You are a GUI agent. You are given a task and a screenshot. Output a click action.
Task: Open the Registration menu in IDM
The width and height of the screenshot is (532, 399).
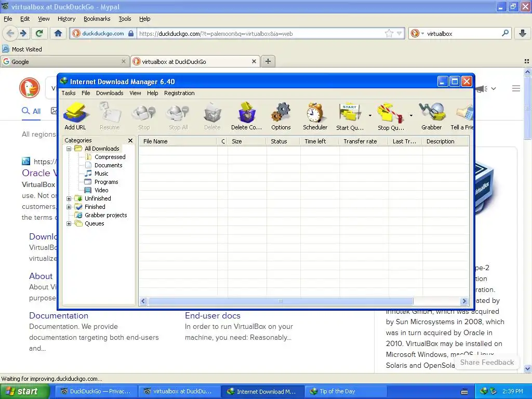click(179, 93)
